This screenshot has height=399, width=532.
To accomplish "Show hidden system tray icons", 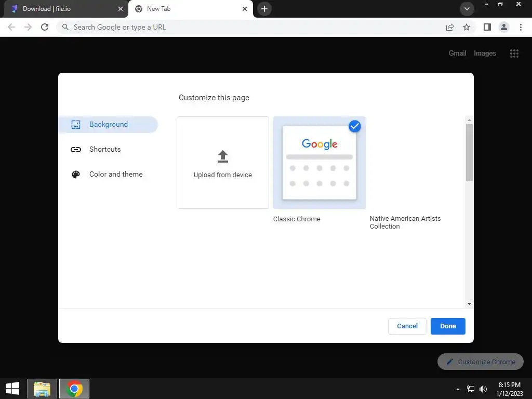I will tap(458, 389).
